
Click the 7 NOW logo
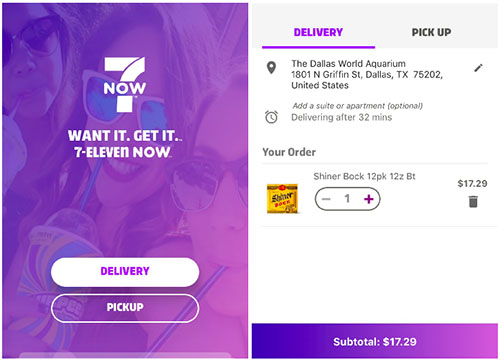coord(125,84)
